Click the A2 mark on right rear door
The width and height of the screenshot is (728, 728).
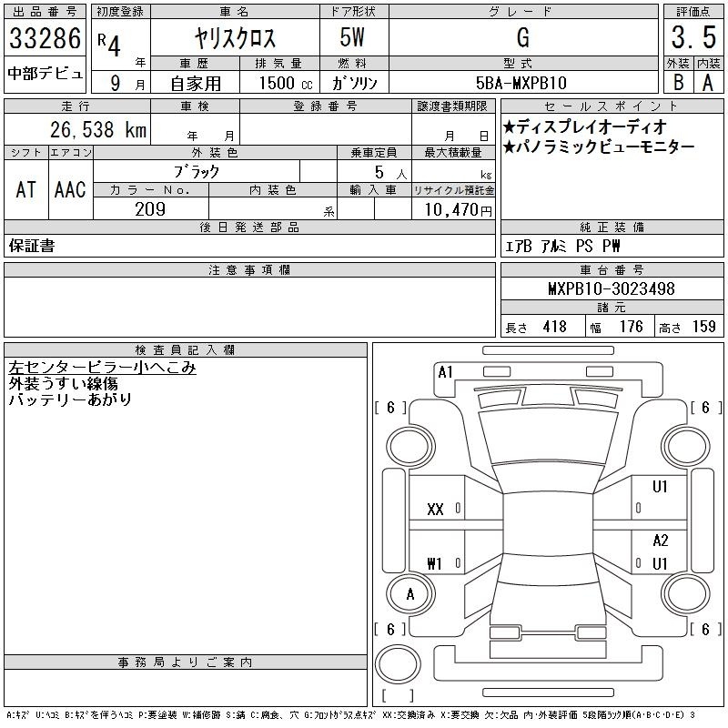coord(661,541)
